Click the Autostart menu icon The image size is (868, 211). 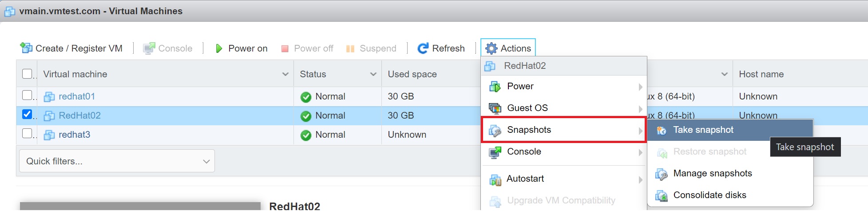495,179
